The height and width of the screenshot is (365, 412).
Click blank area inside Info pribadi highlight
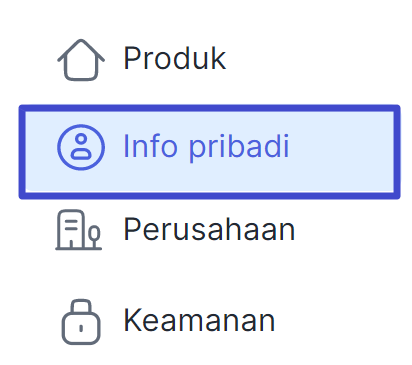coord(343,152)
